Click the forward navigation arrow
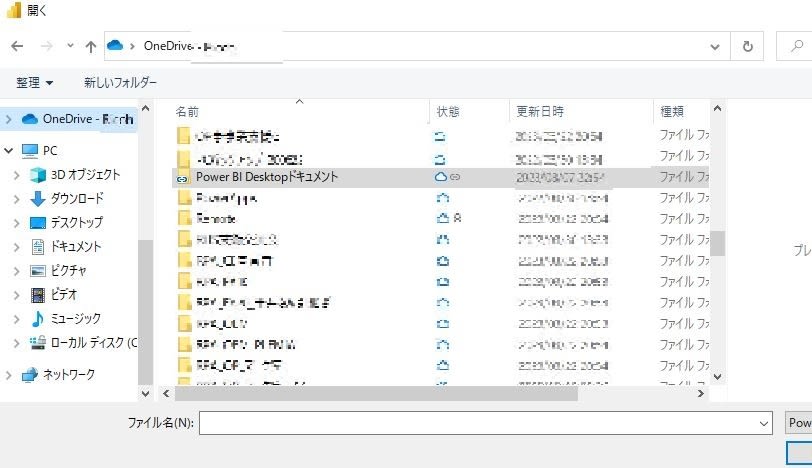Screen dimensions: 812x468 47,47
